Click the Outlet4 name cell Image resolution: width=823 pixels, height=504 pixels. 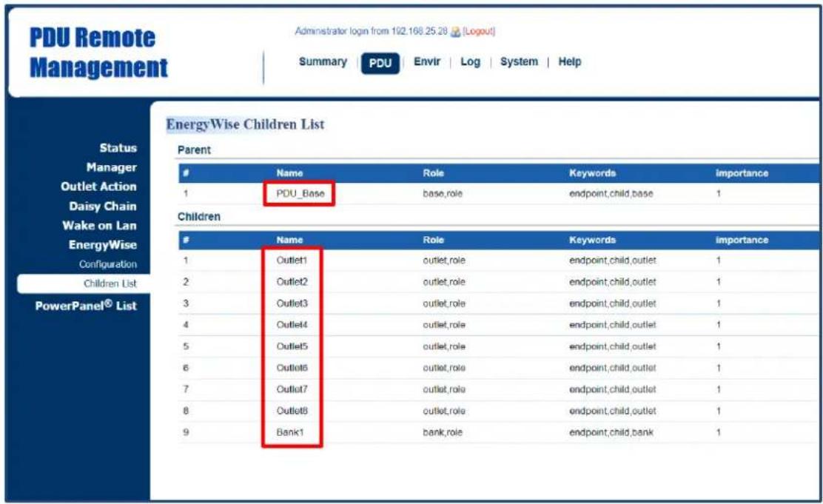[292, 325]
